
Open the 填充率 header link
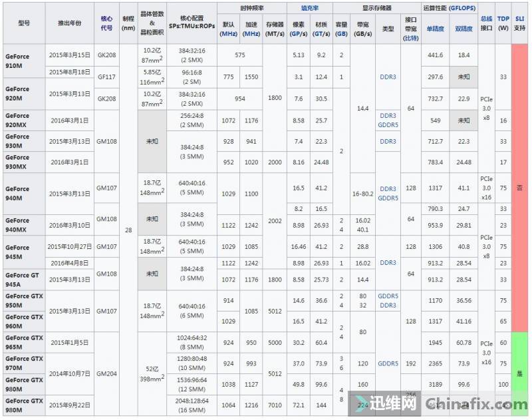pos(309,8)
